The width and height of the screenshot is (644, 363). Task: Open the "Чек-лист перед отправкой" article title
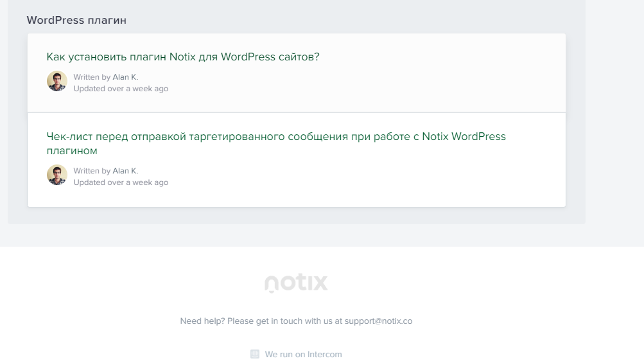point(276,143)
